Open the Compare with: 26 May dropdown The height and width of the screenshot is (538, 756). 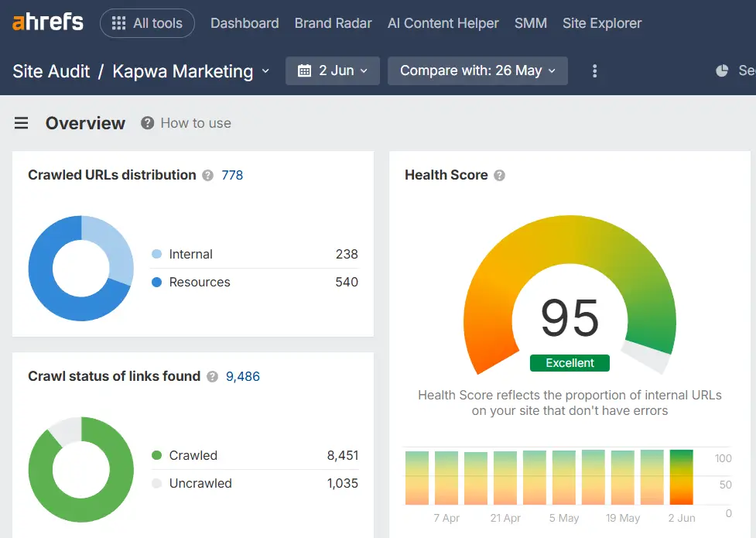pos(477,71)
